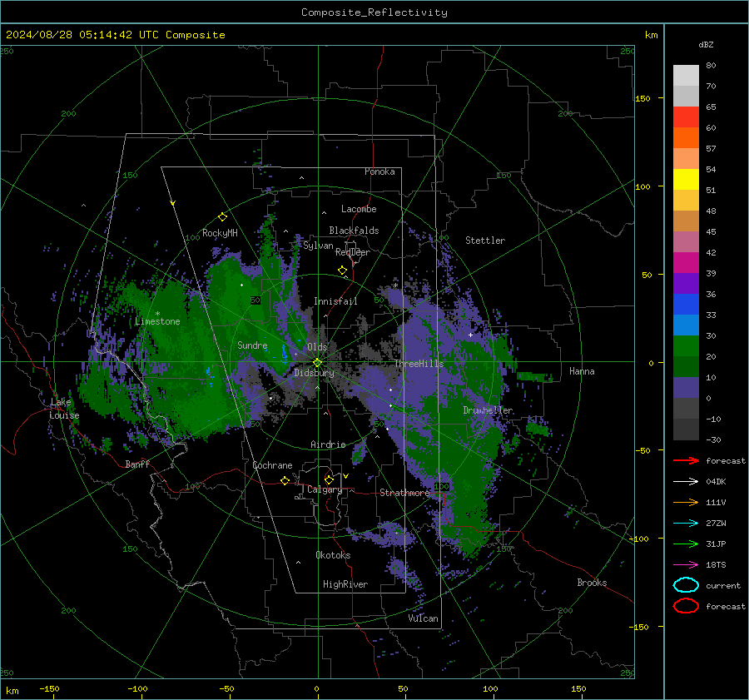
Task: Click the red forecast arrow in the legend
Action: pyautogui.click(x=686, y=460)
